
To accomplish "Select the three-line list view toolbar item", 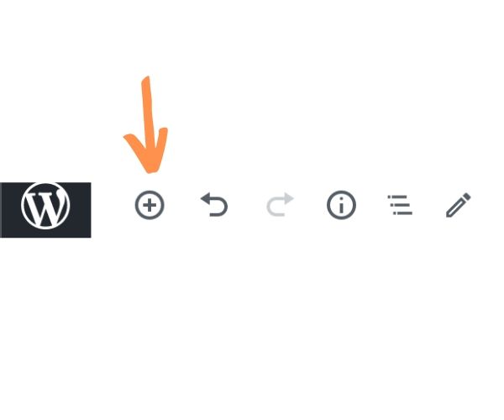I will coord(400,205).
